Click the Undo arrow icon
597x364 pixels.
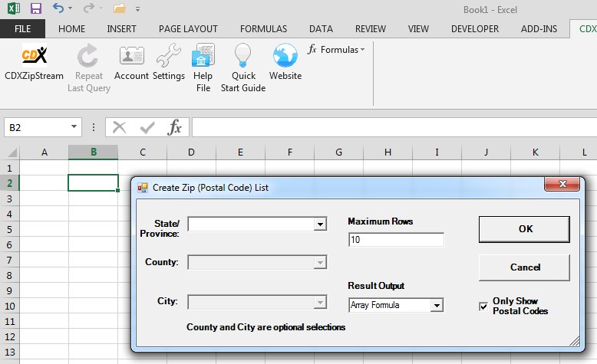(x=58, y=8)
